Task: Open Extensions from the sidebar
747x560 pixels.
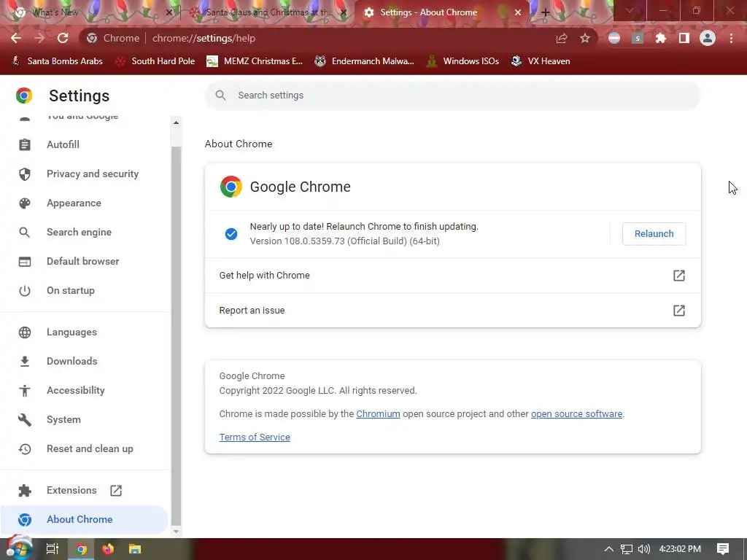Action: click(x=85, y=490)
